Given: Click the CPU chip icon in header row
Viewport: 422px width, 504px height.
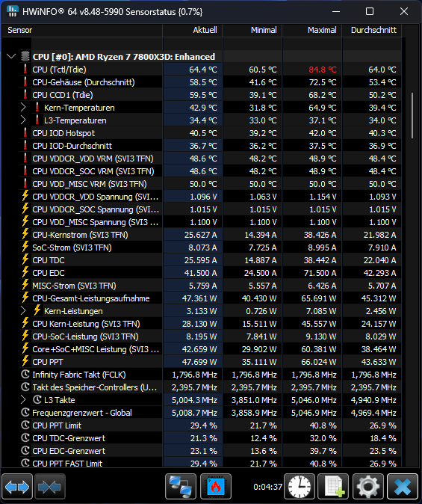Looking at the screenshot, I should pyautogui.click(x=25, y=57).
